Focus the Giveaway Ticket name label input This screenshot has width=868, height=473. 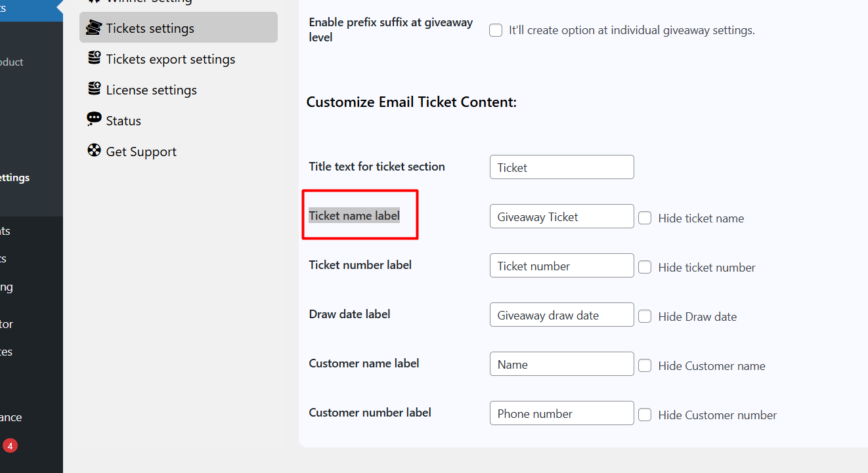pos(561,216)
